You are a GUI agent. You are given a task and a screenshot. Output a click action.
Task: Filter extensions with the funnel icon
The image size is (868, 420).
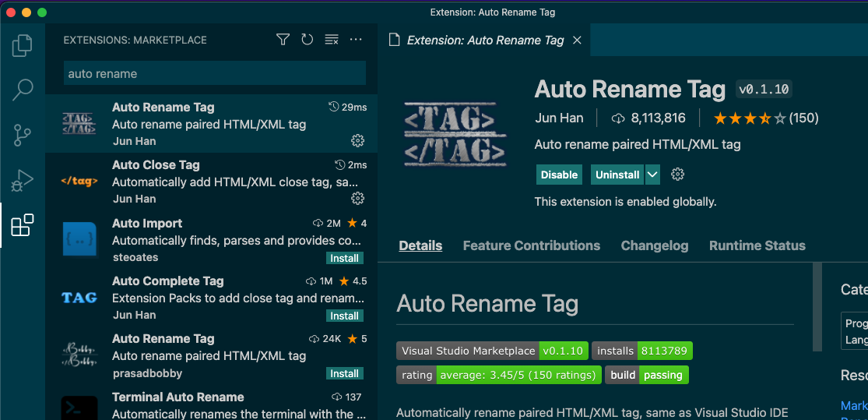tap(283, 40)
